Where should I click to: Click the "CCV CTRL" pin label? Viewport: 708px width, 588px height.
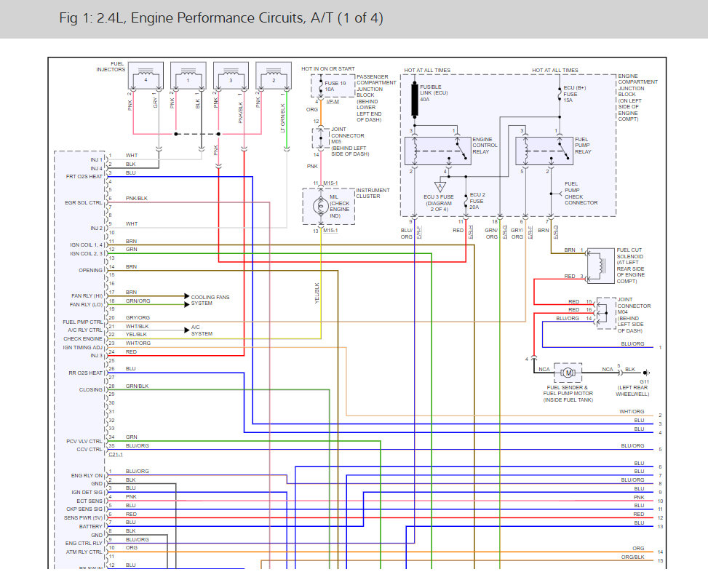tap(89, 449)
